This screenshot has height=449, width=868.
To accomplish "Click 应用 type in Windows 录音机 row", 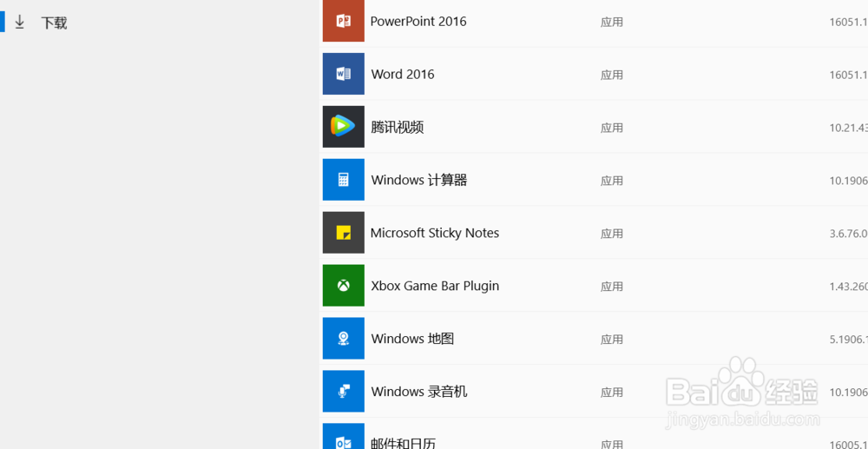I will tap(612, 393).
